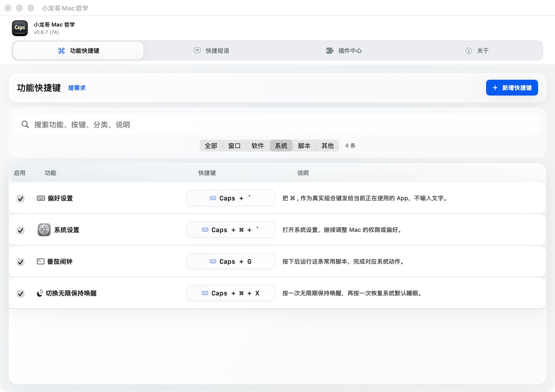This screenshot has width=555, height=392.
Task: Click description starting with 按一次无限期保持唤醒
Action: [x=353, y=293]
